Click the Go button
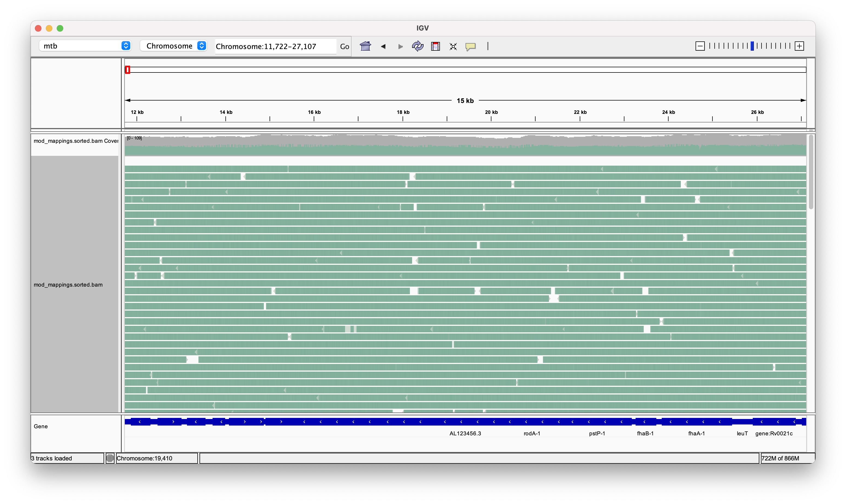846x504 pixels. pos(344,47)
